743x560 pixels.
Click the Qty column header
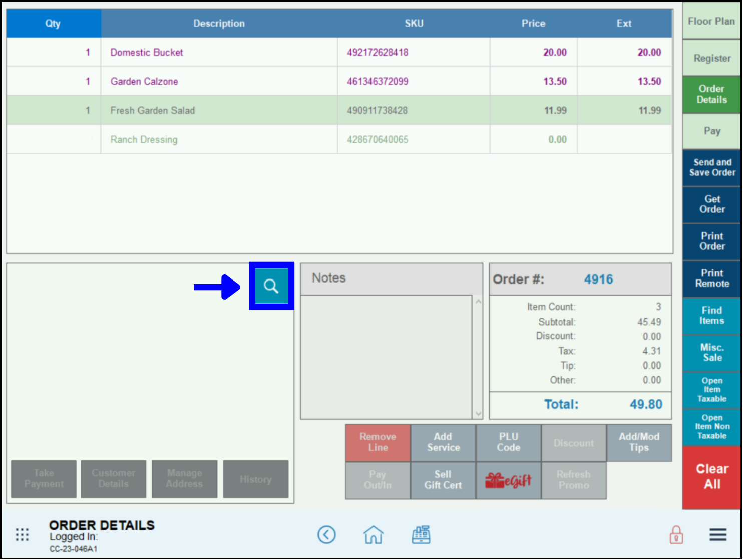point(53,23)
